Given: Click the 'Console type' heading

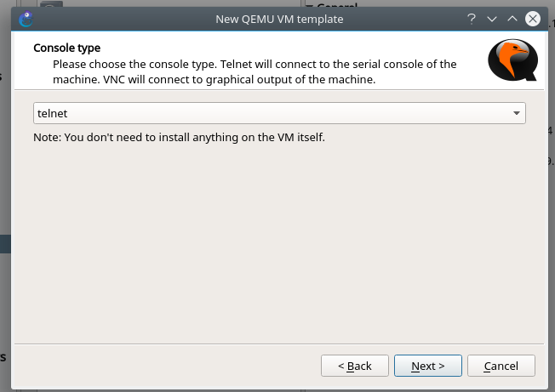Looking at the screenshot, I should [66, 48].
